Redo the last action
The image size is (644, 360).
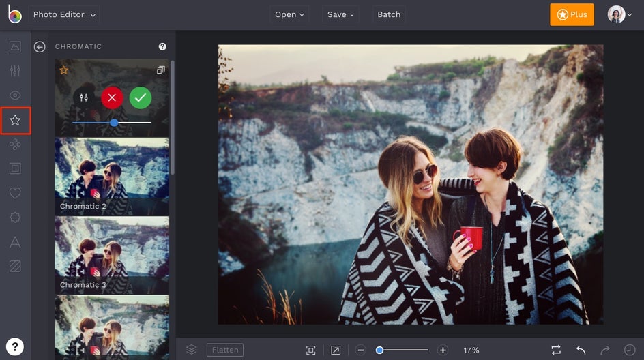[605, 350]
